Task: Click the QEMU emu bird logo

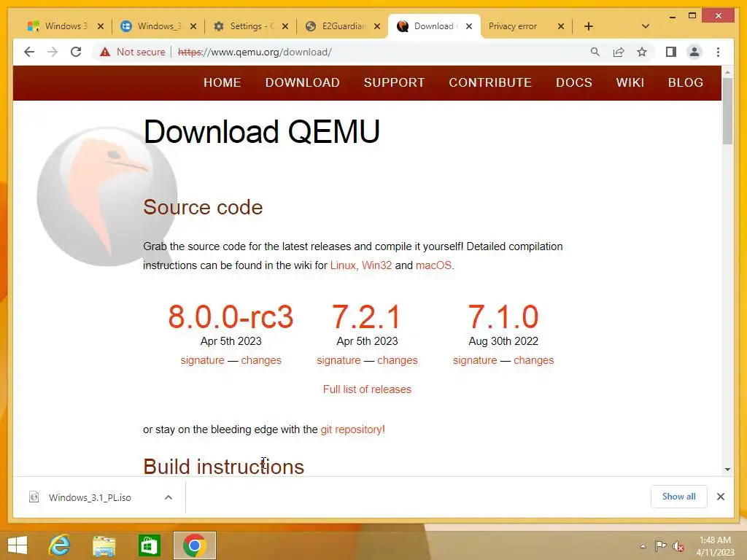Action: point(107,196)
